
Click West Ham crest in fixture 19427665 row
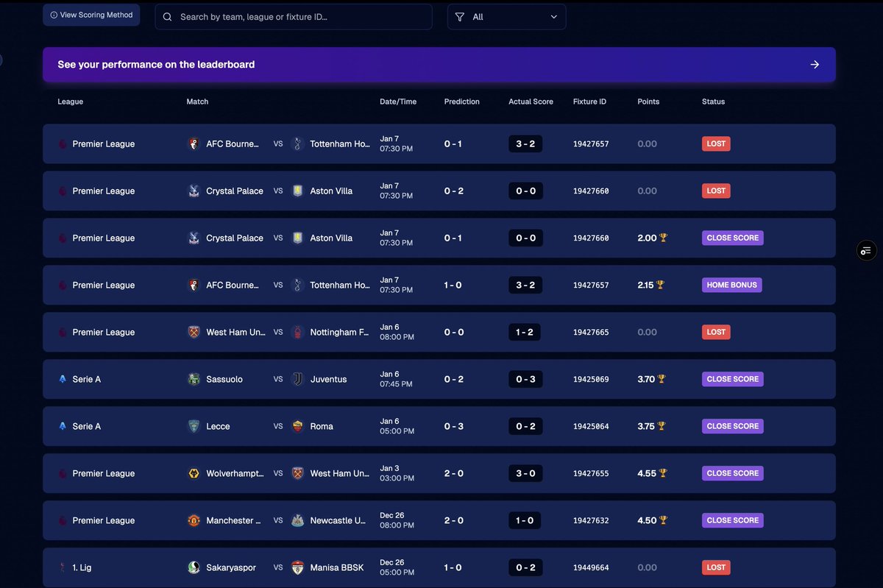coord(194,332)
